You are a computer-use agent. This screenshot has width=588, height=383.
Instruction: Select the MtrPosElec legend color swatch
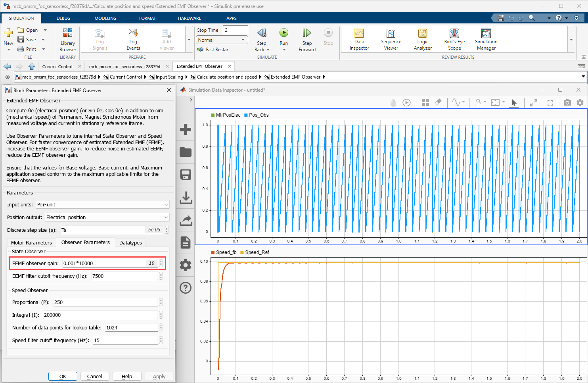(213, 115)
